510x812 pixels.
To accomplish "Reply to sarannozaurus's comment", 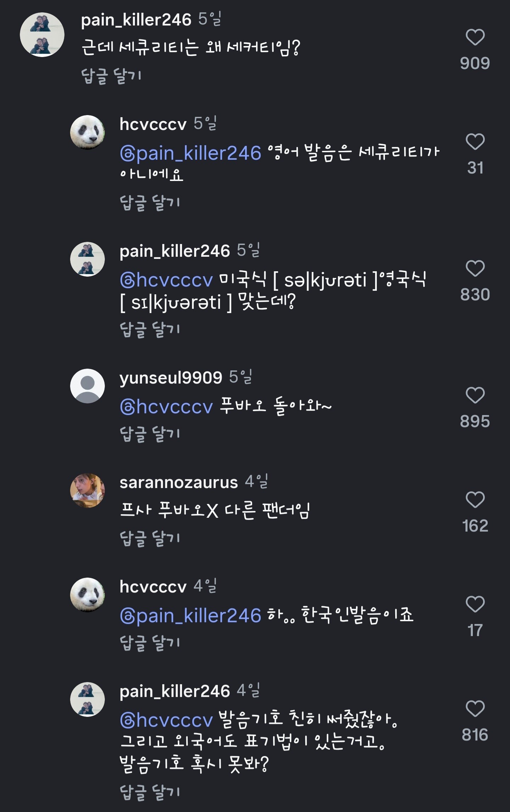I will point(150,539).
